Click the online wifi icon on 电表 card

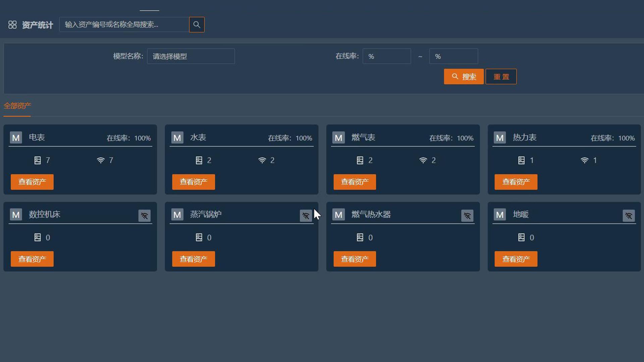point(101,161)
